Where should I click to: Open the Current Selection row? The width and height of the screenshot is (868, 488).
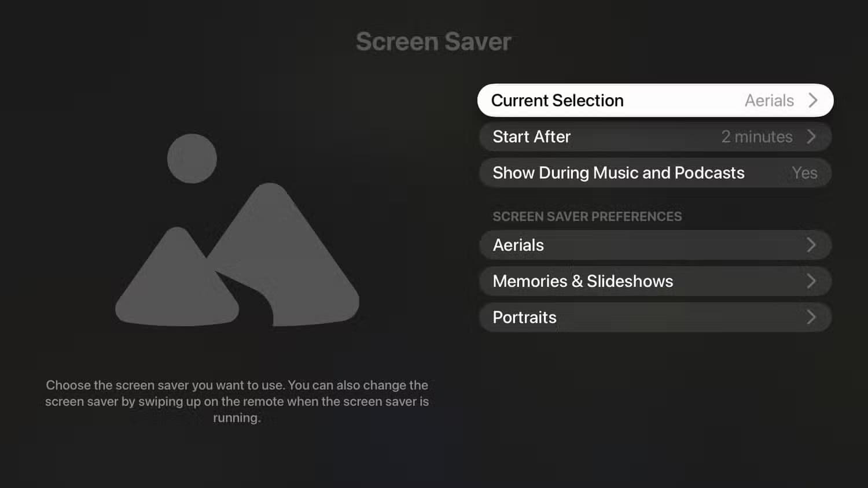tap(655, 101)
